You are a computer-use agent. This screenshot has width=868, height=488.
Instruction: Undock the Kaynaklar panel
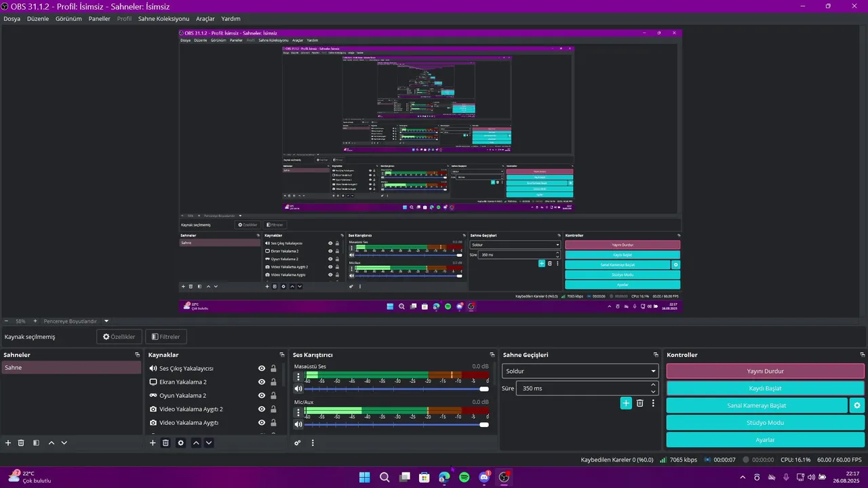(x=282, y=354)
